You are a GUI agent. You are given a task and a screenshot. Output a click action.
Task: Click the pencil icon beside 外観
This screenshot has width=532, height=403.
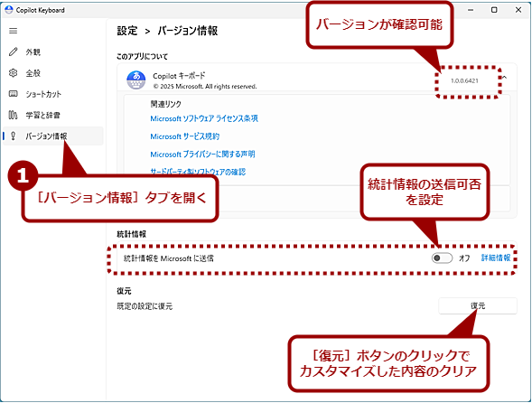(13, 52)
